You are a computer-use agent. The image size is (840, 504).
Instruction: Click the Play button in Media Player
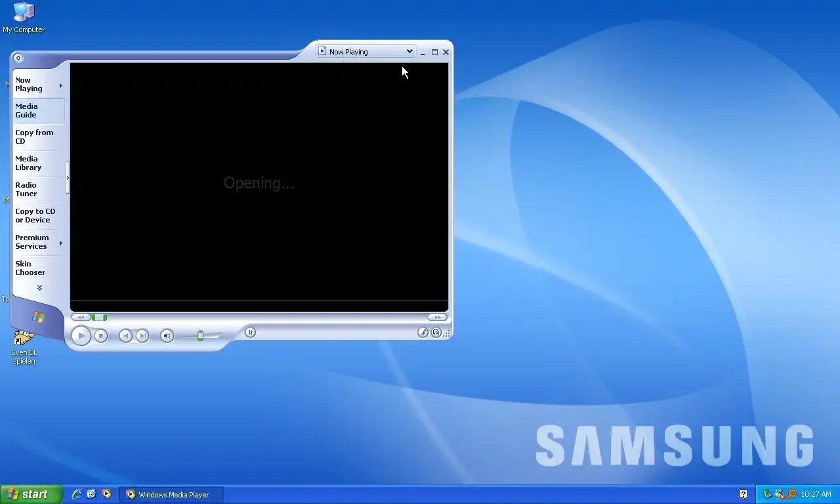pyautogui.click(x=81, y=336)
